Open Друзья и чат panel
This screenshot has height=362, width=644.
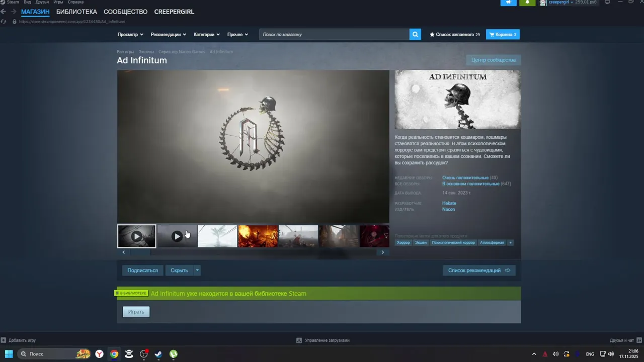coord(625,340)
